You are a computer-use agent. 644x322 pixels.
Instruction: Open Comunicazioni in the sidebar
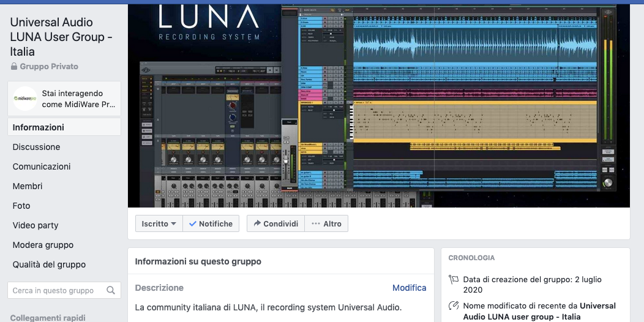[x=41, y=167]
